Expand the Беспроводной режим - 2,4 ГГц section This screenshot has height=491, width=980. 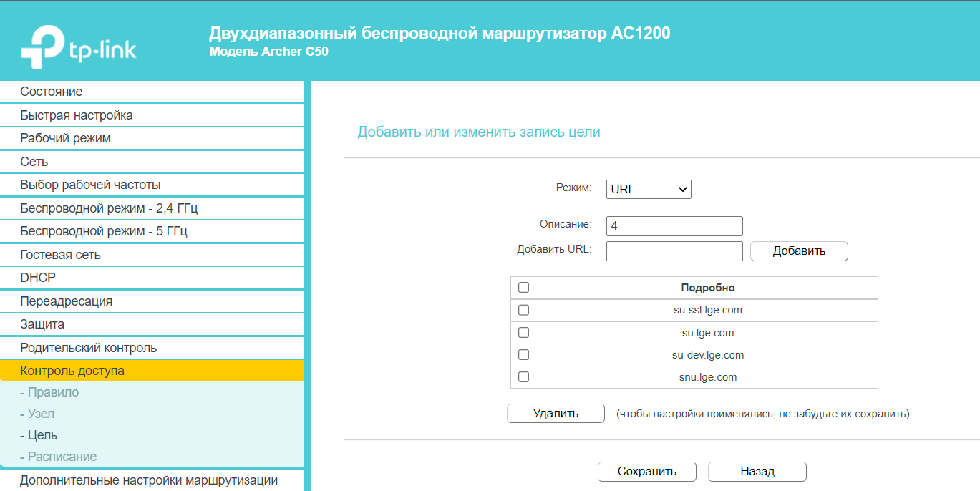pyautogui.click(x=109, y=208)
